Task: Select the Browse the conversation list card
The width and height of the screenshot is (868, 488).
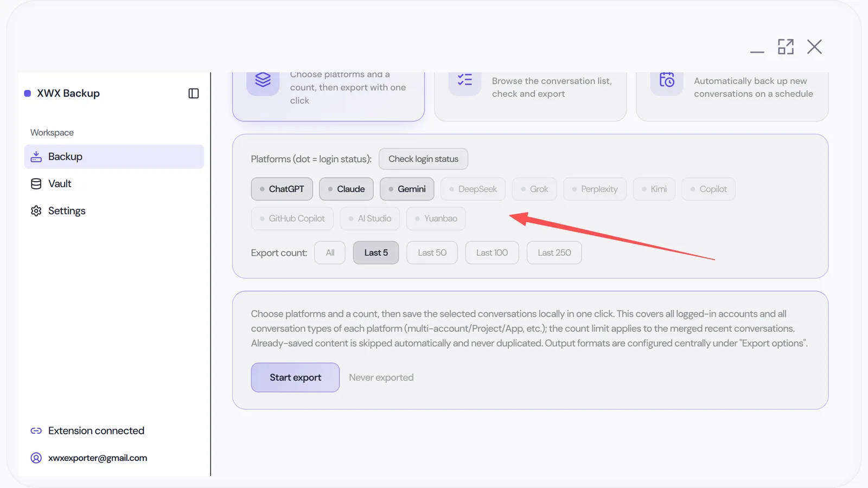Action: pyautogui.click(x=531, y=97)
